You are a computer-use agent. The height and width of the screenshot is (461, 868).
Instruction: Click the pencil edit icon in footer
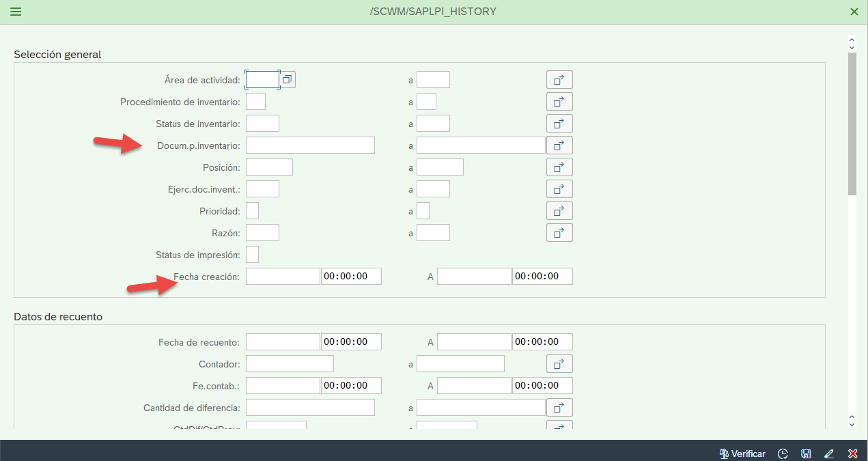829,453
